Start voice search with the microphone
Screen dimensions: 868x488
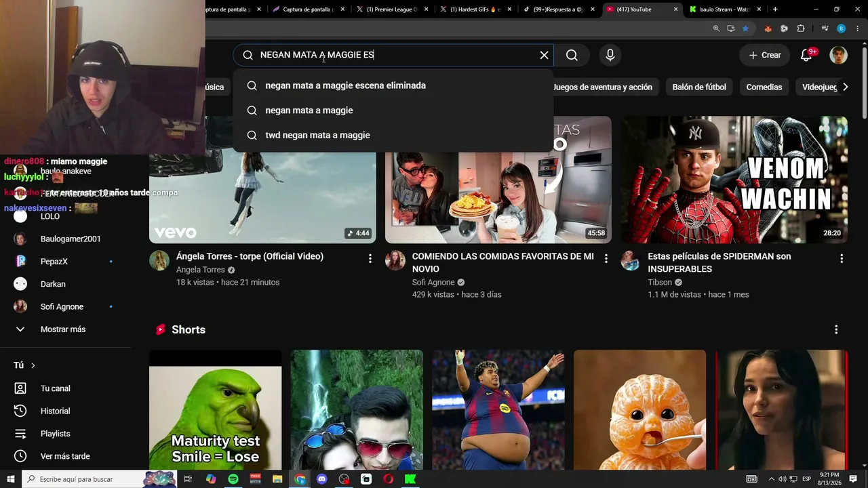pyautogui.click(x=610, y=55)
